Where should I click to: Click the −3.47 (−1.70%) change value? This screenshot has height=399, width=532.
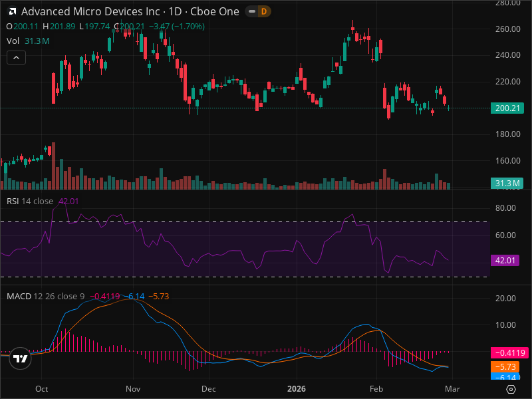[177, 27]
